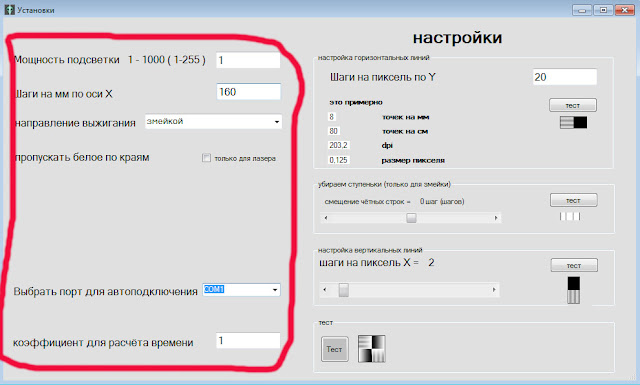The height and width of the screenshot is (385, 640).
Task: Toggle 'пропускать белое по краям' checkbox
Action: tap(206, 158)
